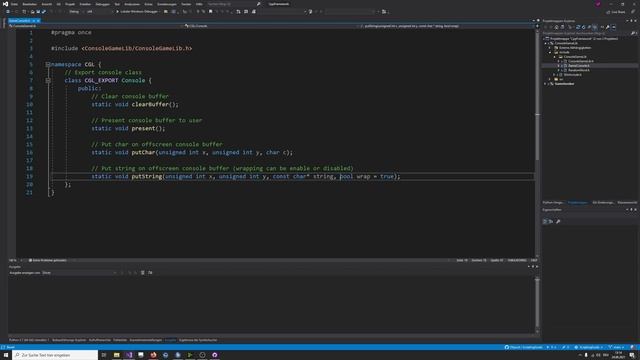Open the Erweiterungen menu
The height and width of the screenshot is (360, 640).
(x=167, y=4)
